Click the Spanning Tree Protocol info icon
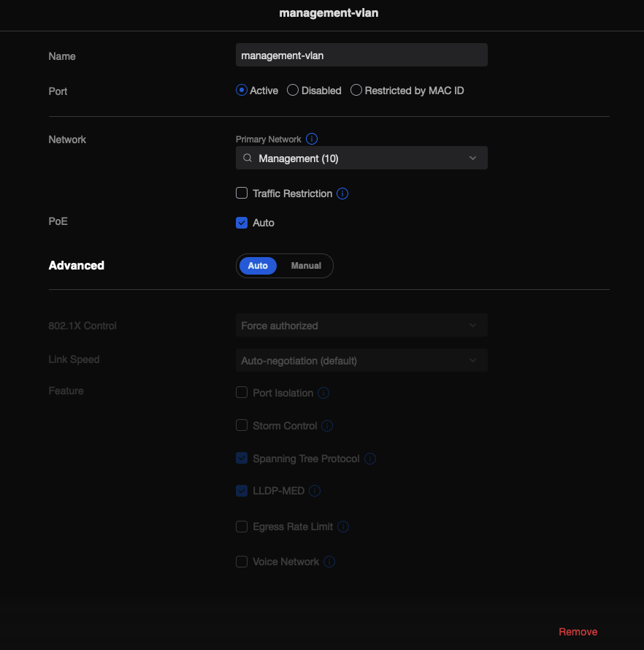The height and width of the screenshot is (650, 644). [x=369, y=459]
